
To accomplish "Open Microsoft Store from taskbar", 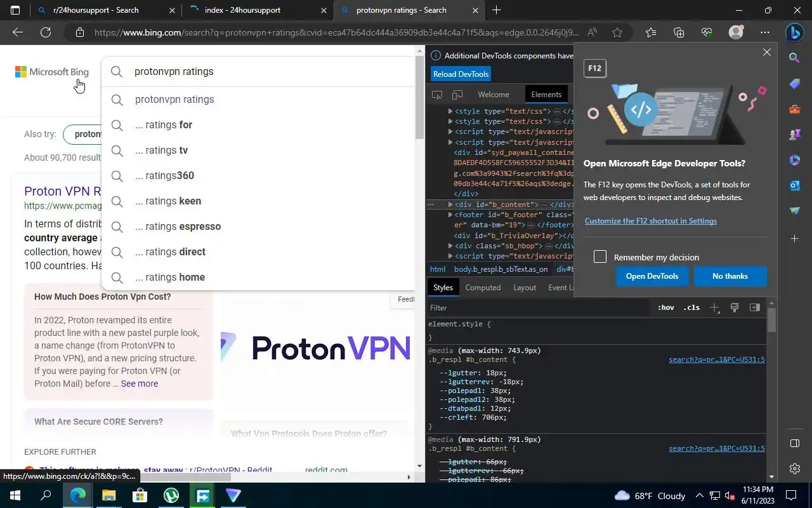I will point(140,495).
